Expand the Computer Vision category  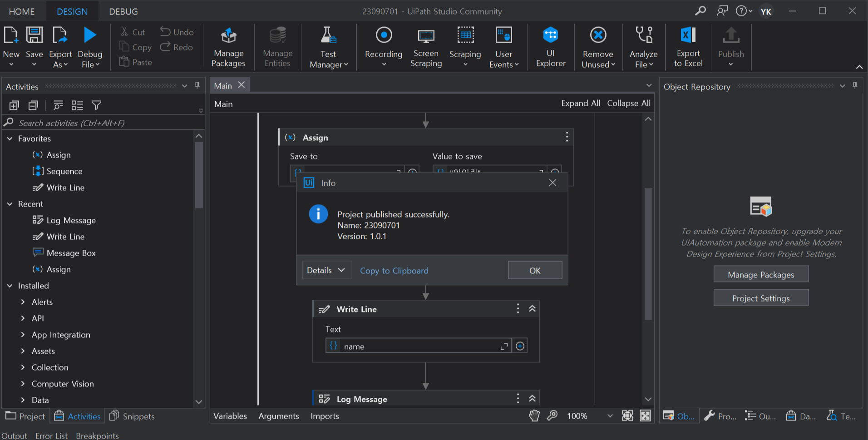click(23, 384)
